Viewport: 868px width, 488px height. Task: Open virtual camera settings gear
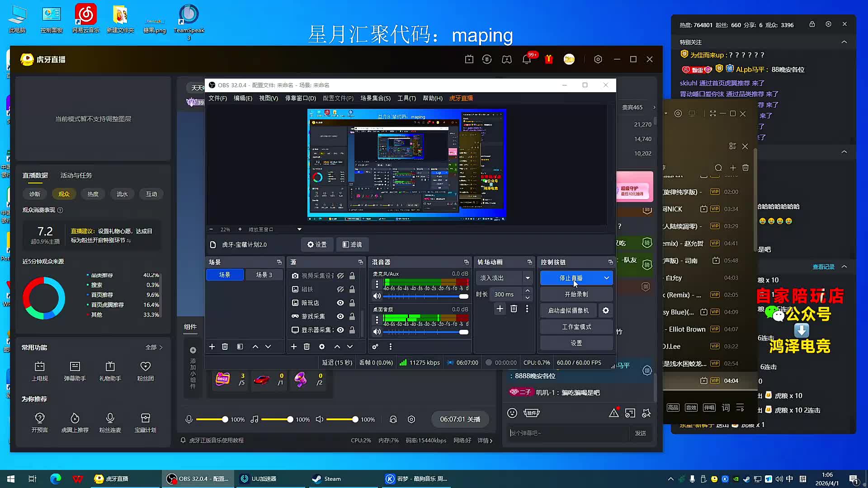click(x=606, y=310)
